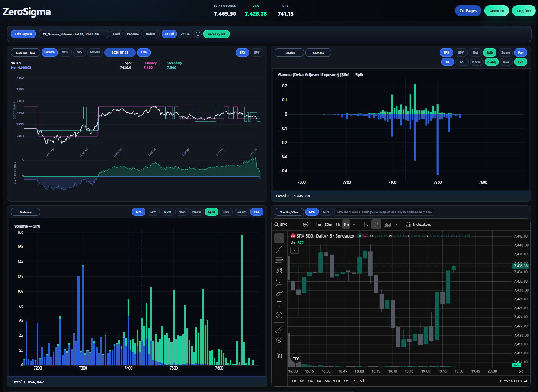Image resolution: width=538 pixels, height=392 pixels.
Task: Click the Edit Layout button
Action: [x=23, y=34]
